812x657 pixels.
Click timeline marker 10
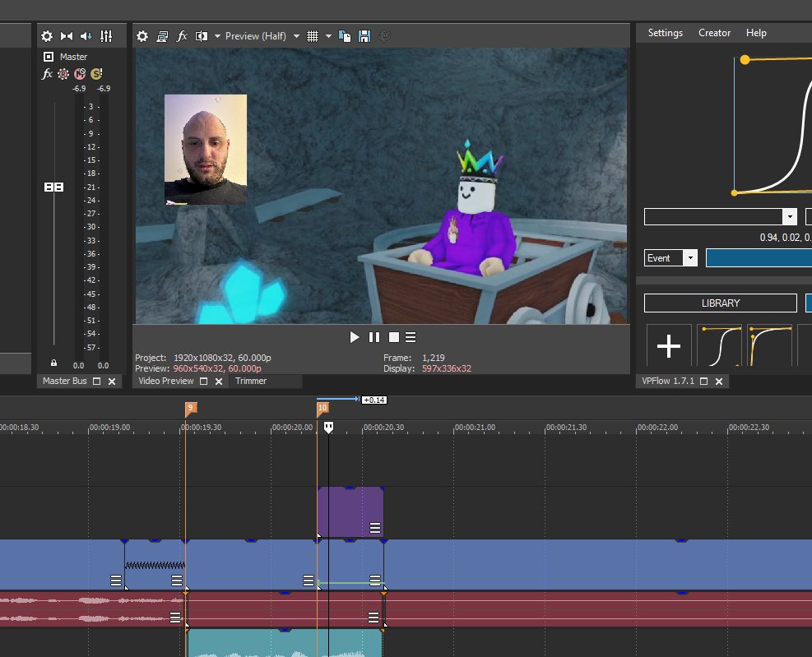[322, 409]
